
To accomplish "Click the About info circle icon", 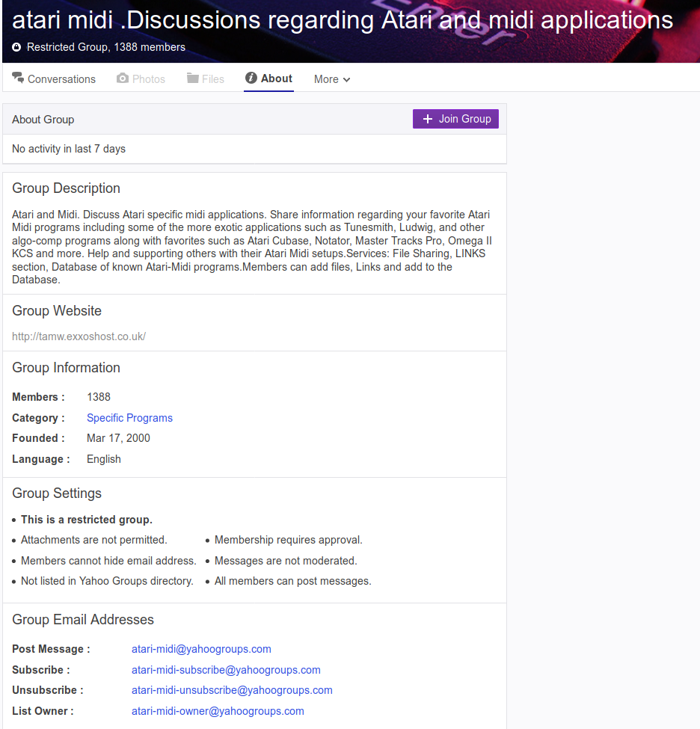I will coord(251,78).
